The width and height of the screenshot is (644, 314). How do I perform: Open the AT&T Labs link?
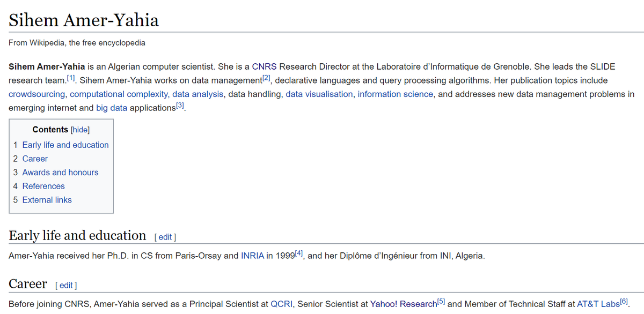598,304
